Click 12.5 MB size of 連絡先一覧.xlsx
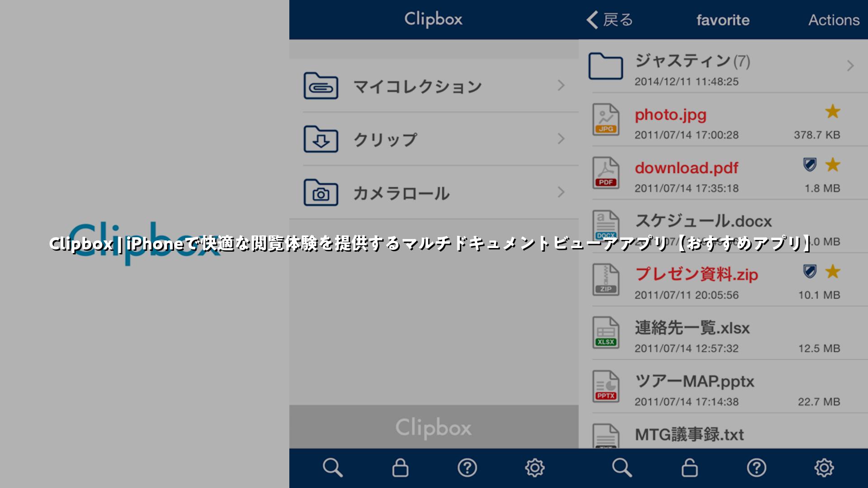The height and width of the screenshot is (488, 868). (x=819, y=348)
